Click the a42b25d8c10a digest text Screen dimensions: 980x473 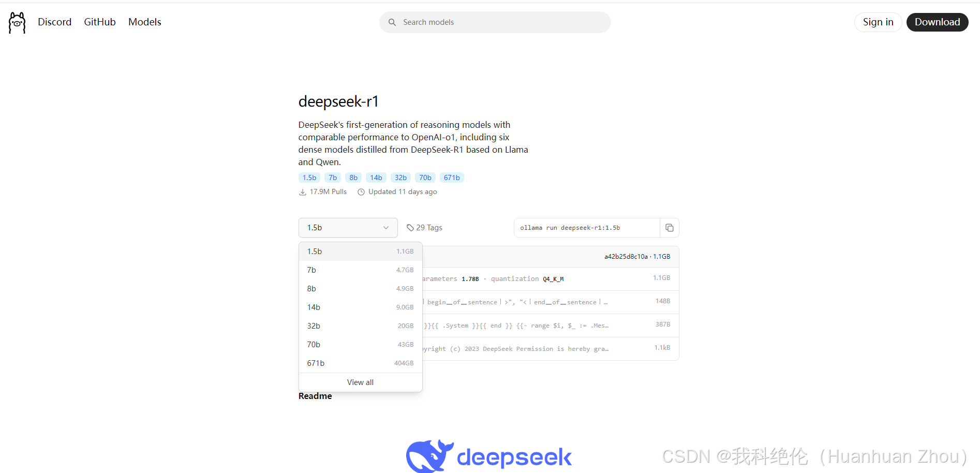tap(626, 257)
